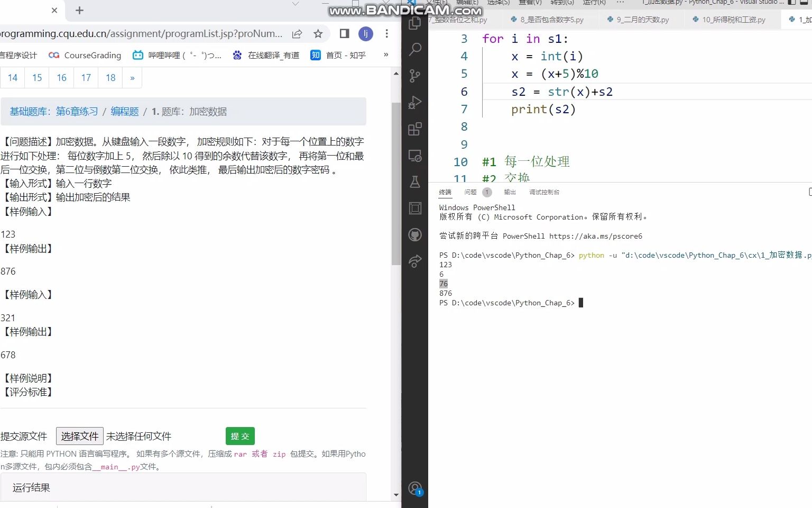Switch to the 10_所得税和工资.py tab
This screenshot has height=508, width=812.
point(729,20)
